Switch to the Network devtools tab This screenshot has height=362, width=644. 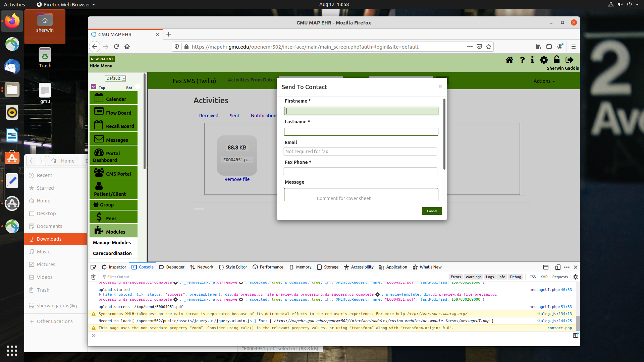[x=202, y=267]
